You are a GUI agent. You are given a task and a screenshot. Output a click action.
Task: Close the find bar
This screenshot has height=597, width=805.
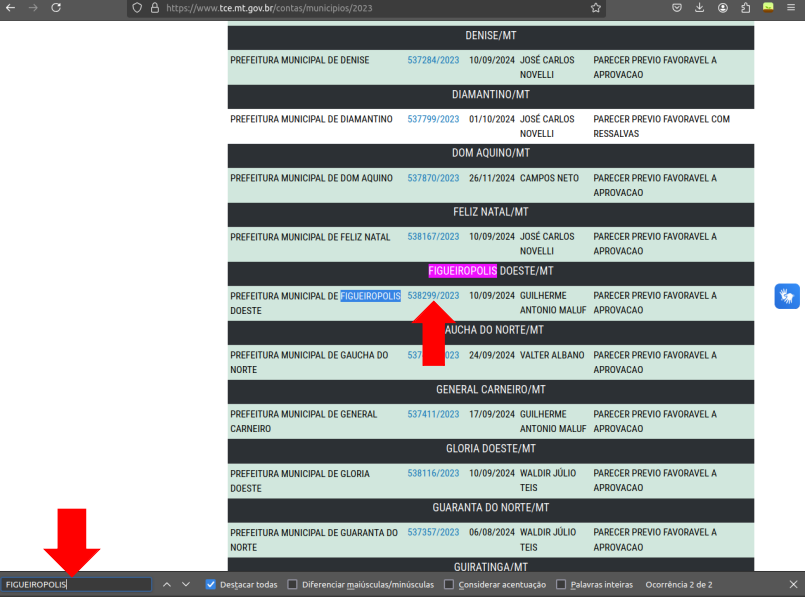[793, 584]
